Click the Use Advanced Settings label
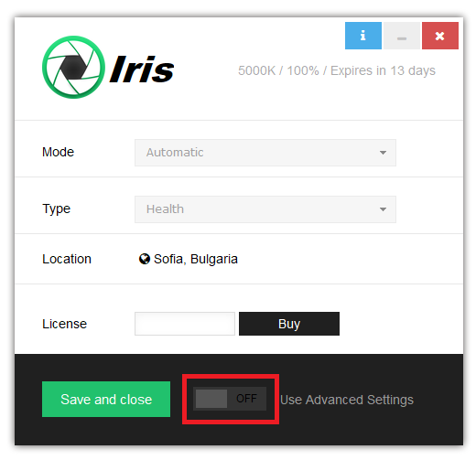The height and width of the screenshot is (460, 476). 347,400
